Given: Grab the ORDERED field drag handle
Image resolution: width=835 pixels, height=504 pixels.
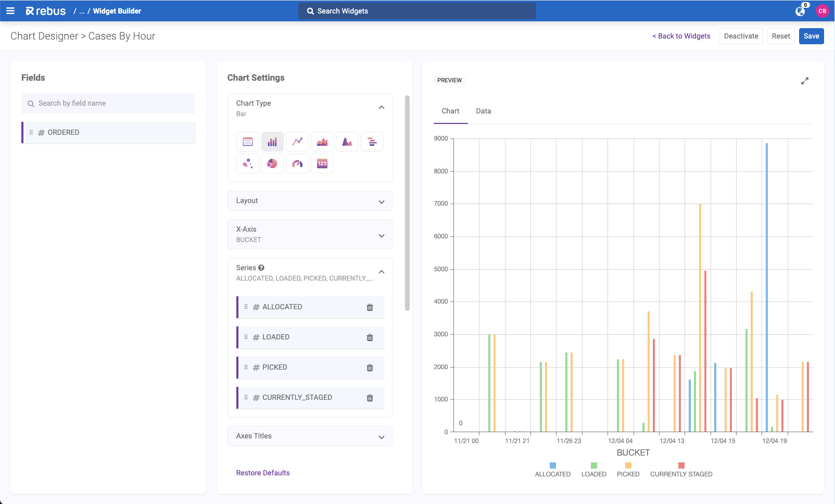Looking at the screenshot, I should 31,132.
